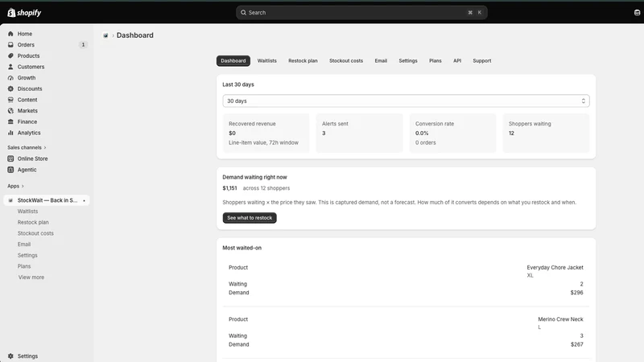644x362 pixels.
Task: Click the $296 demand value
Action: pos(576,293)
